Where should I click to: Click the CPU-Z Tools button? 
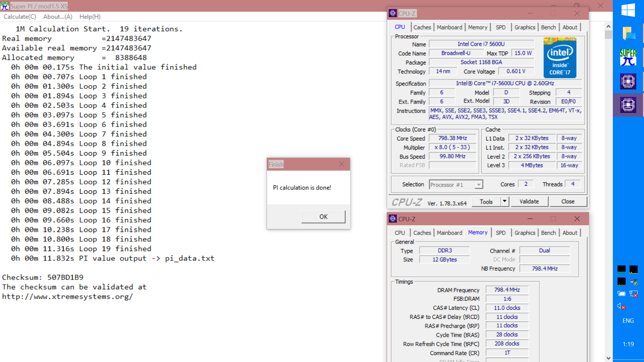486,202
